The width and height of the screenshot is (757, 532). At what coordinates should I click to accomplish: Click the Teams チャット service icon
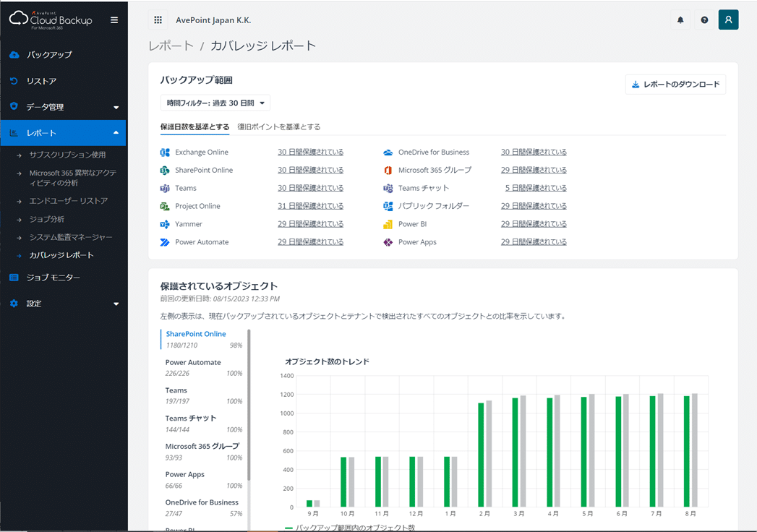click(x=388, y=188)
